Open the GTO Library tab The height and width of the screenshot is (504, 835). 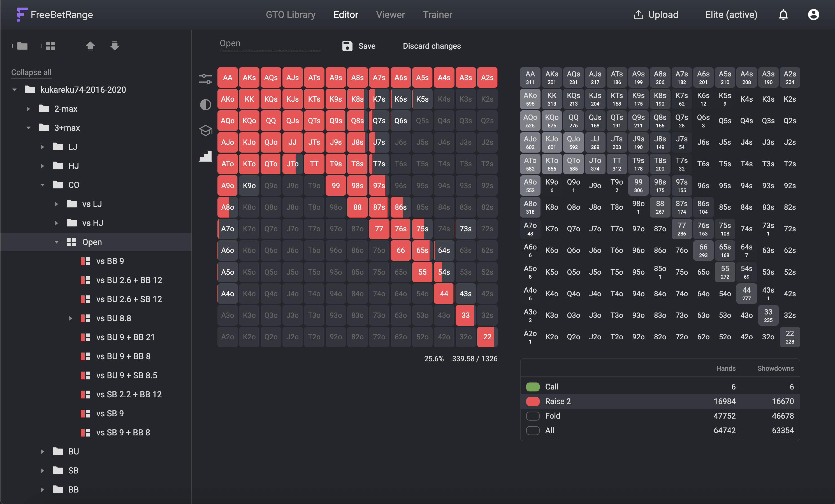290,15
